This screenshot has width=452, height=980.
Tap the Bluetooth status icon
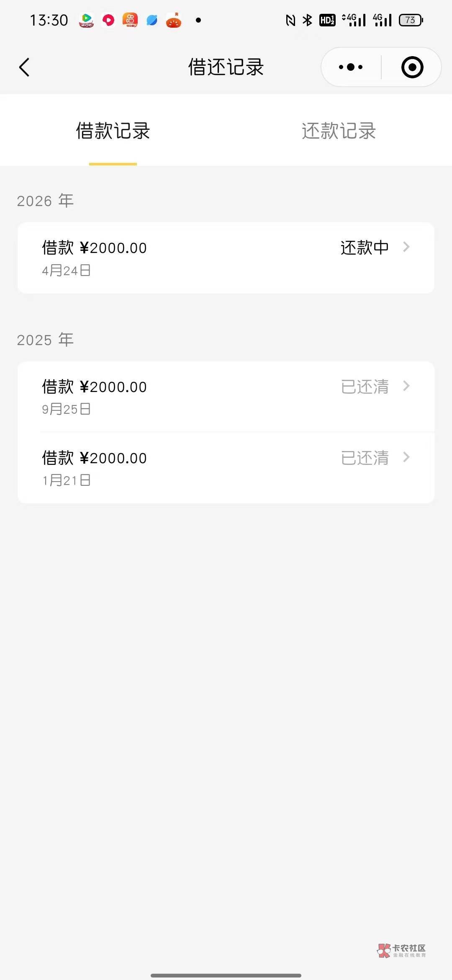[x=308, y=20]
